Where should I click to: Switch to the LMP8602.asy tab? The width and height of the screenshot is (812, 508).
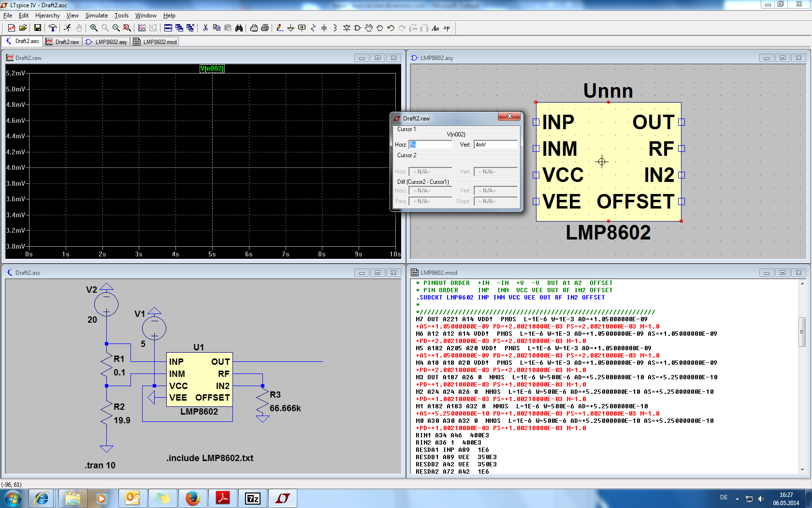click(106, 42)
